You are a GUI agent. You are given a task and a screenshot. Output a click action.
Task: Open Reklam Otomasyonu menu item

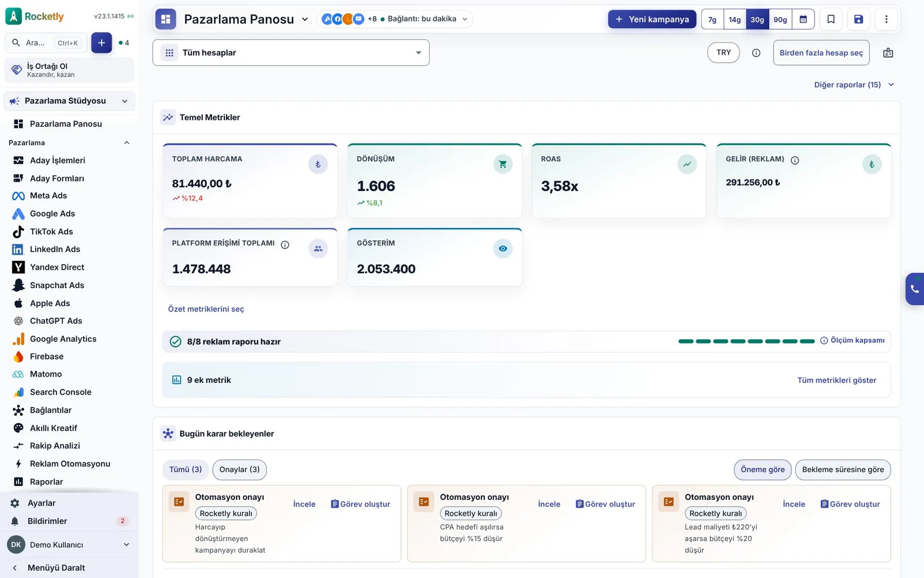click(69, 463)
